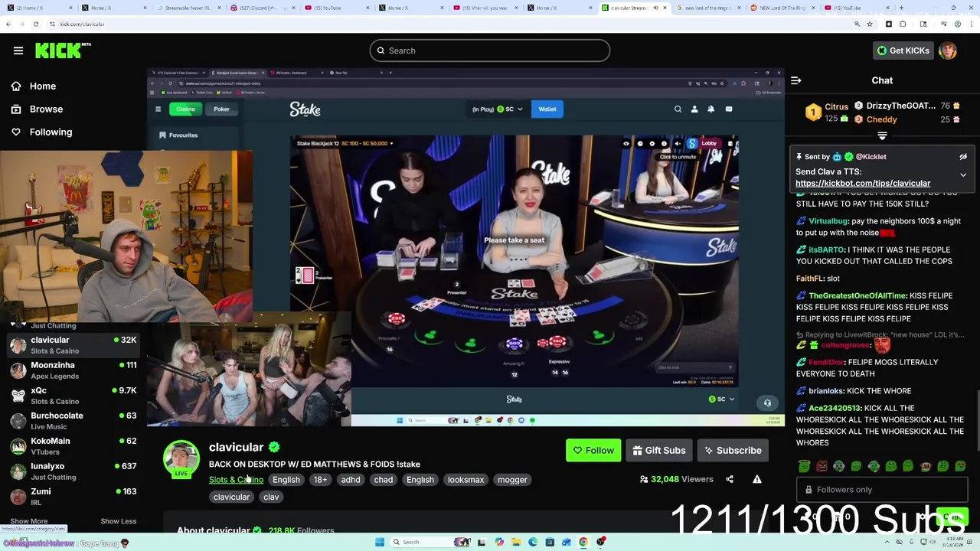
Task: Select Zumi channel in sidebar list
Action: (73, 497)
